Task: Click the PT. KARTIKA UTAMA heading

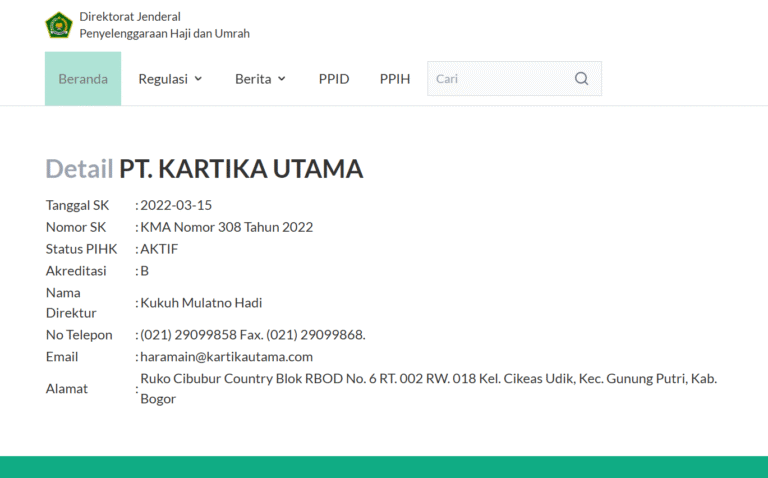Action: point(241,169)
